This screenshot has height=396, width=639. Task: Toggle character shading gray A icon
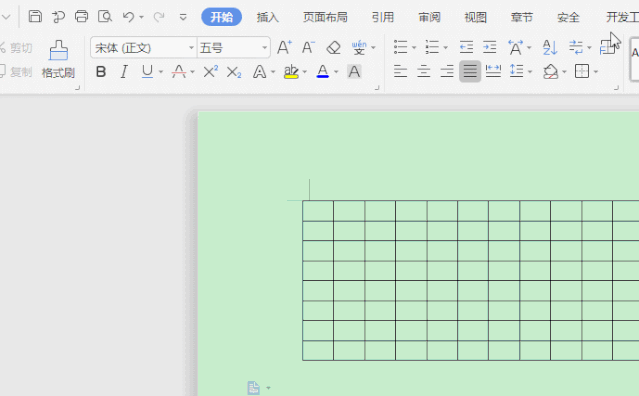point(354,72)
